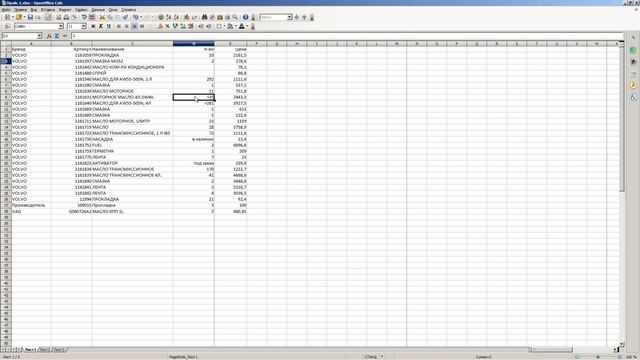This screenshot has width=640, height=360.
Task: Expand the Name Box dropdown
Action: [40, 36]
